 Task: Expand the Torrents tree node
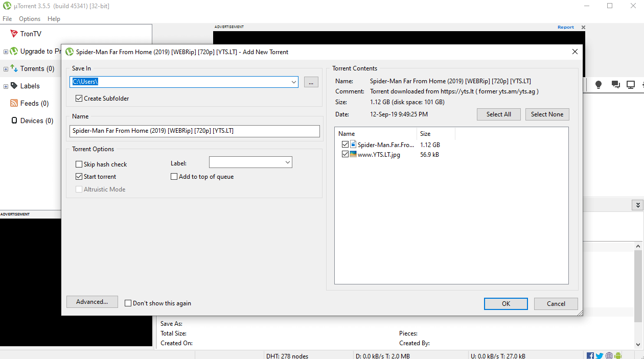pyautogui.click(x=6, y=69)
